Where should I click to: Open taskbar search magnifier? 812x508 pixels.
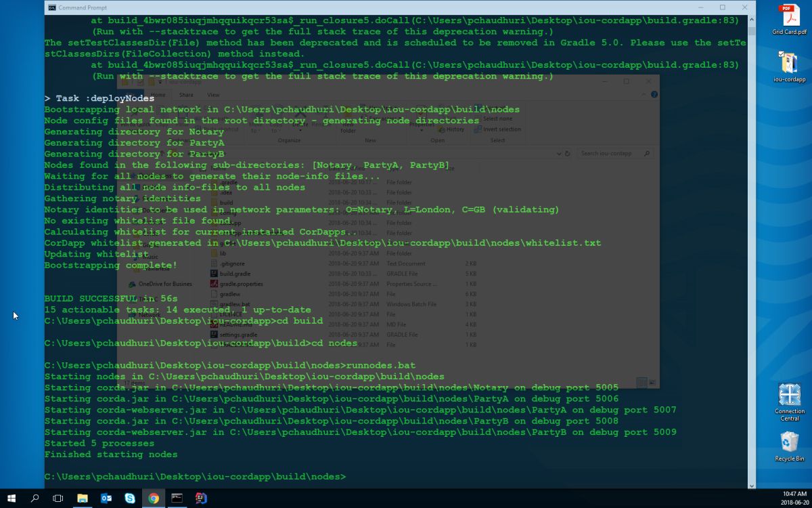35,498
